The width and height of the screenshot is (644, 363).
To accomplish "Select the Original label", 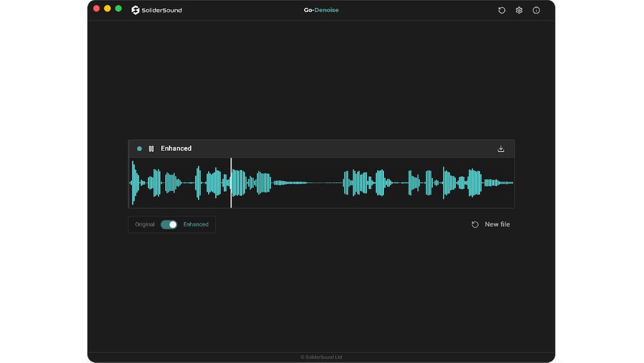I will (144, 224).
